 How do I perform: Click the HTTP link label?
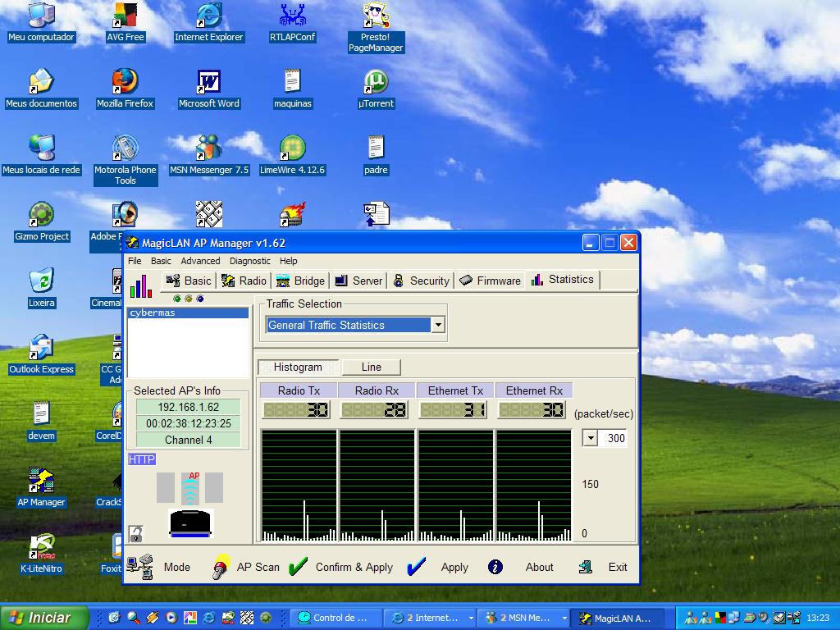point(142,459)
